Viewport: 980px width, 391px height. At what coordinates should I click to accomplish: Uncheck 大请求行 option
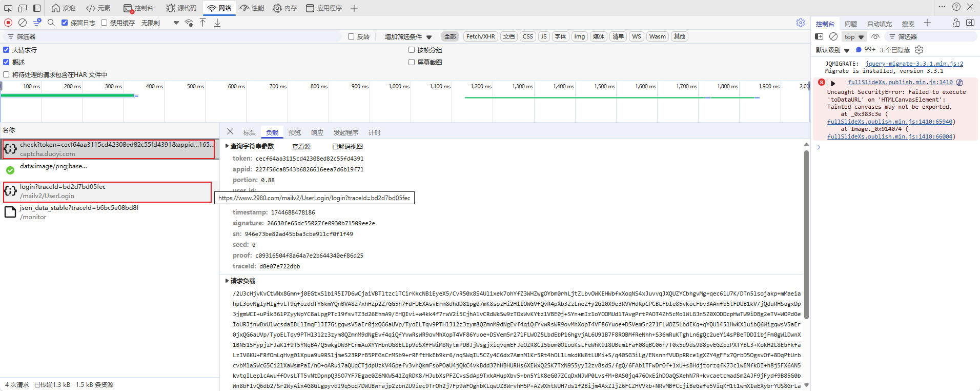click(6, 50)
